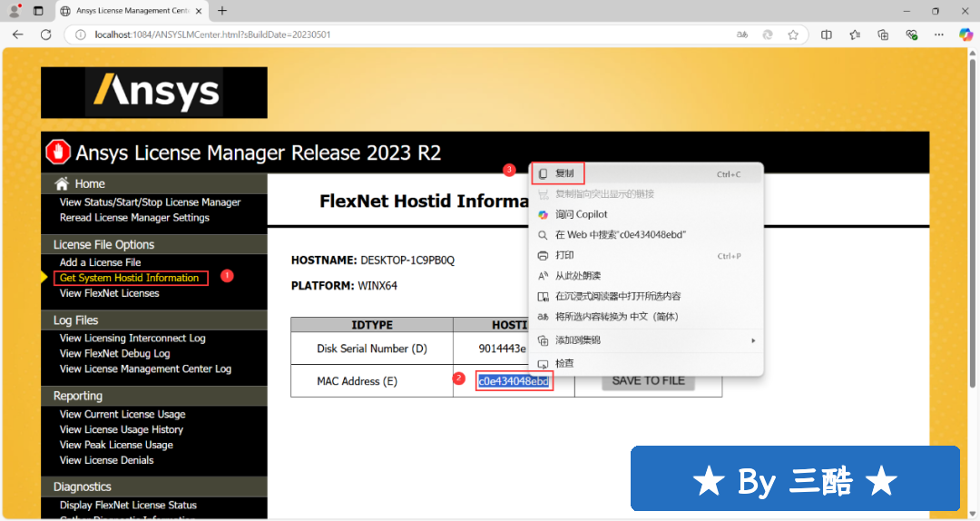980x521 pixels.
Task: Open View Current License Usage
Action: [122, 414]
